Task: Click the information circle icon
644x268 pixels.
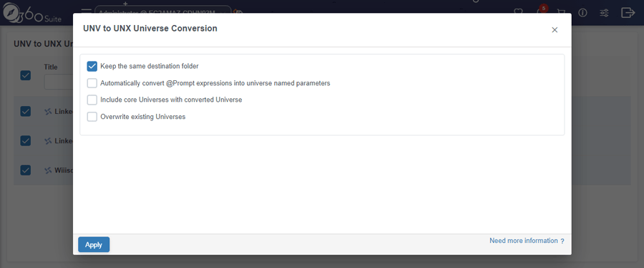Action: [582, 13]
